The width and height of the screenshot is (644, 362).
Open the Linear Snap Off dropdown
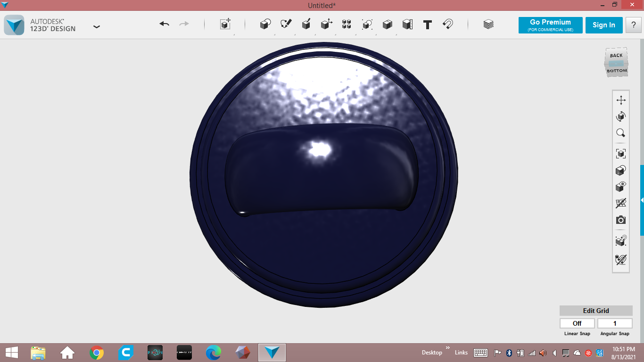point(577,323)
